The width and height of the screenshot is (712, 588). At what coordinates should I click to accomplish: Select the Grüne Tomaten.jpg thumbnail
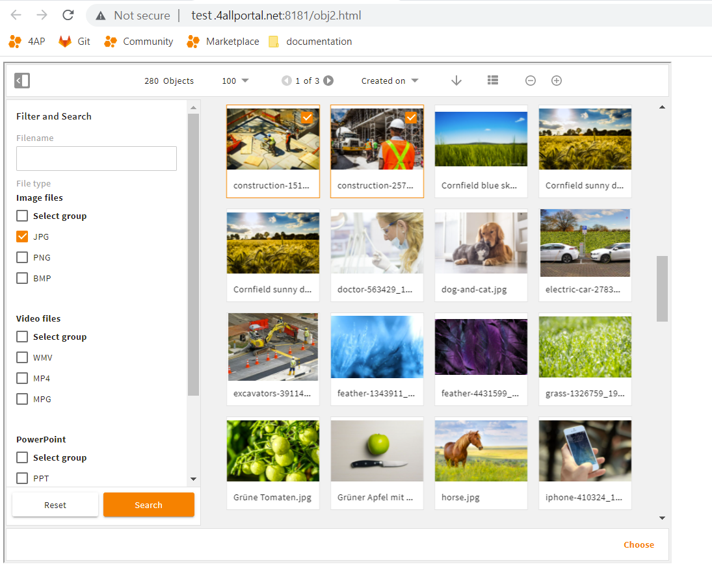tap(273, 463)
